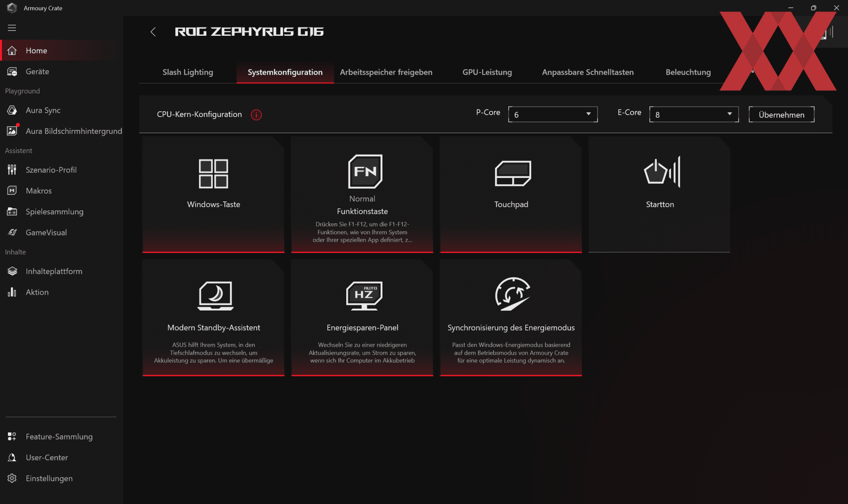Viewport: 848px width, 504px height.
Task: Switch to the Beleuchtung tab
Action: 688,72
